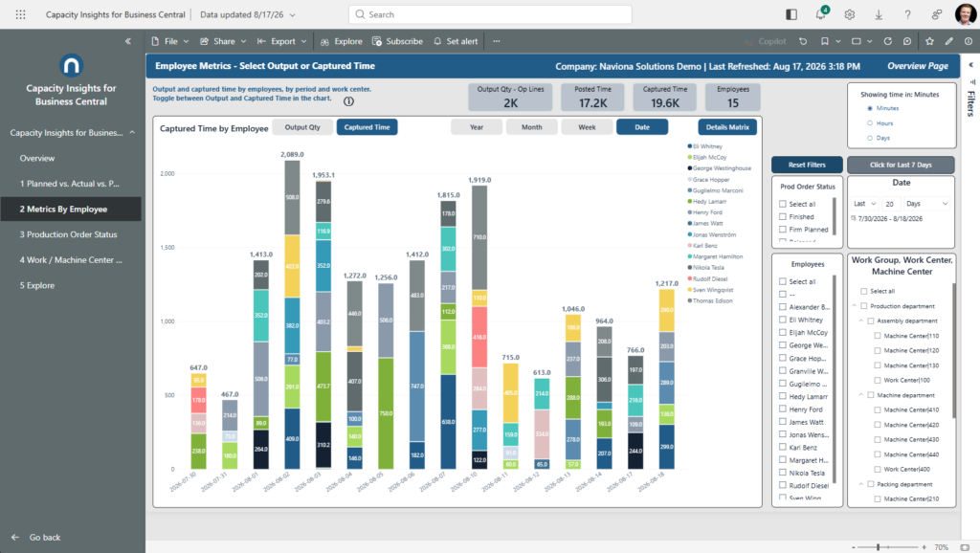Viewport: 980px width, 553px height.
Task: Switch chart to Output Qty tab
Action: click(x=302, y=127)
